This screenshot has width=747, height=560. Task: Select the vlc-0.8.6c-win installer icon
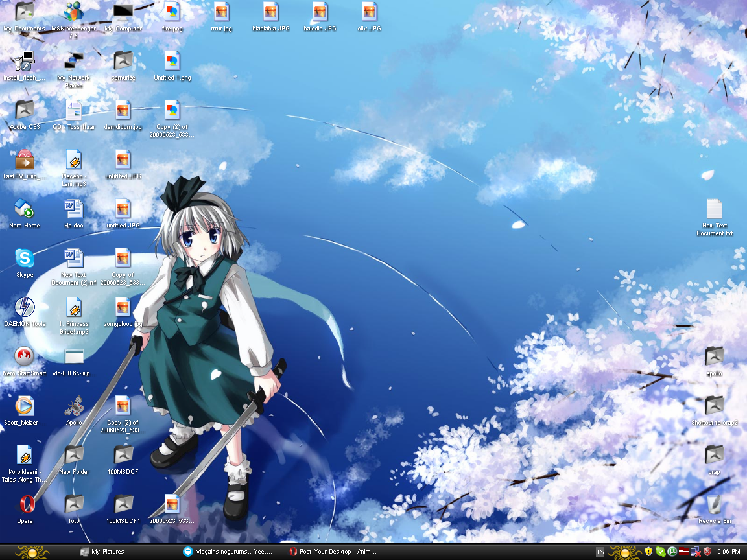pyautogui.click(x=74, y=361)
